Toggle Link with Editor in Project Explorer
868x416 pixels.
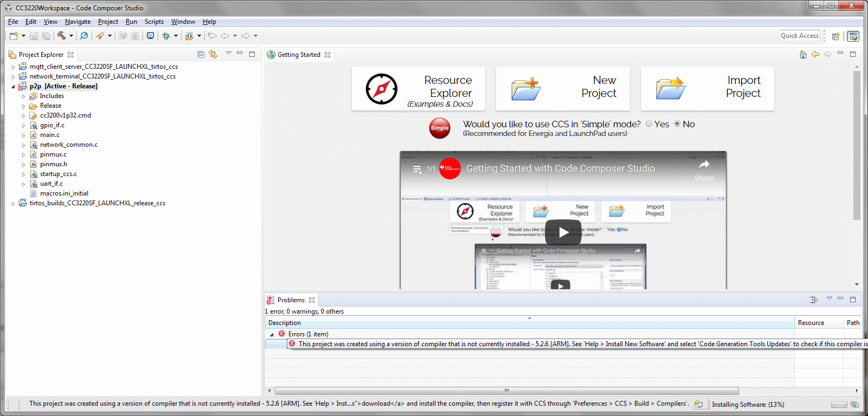coord(213,54)
